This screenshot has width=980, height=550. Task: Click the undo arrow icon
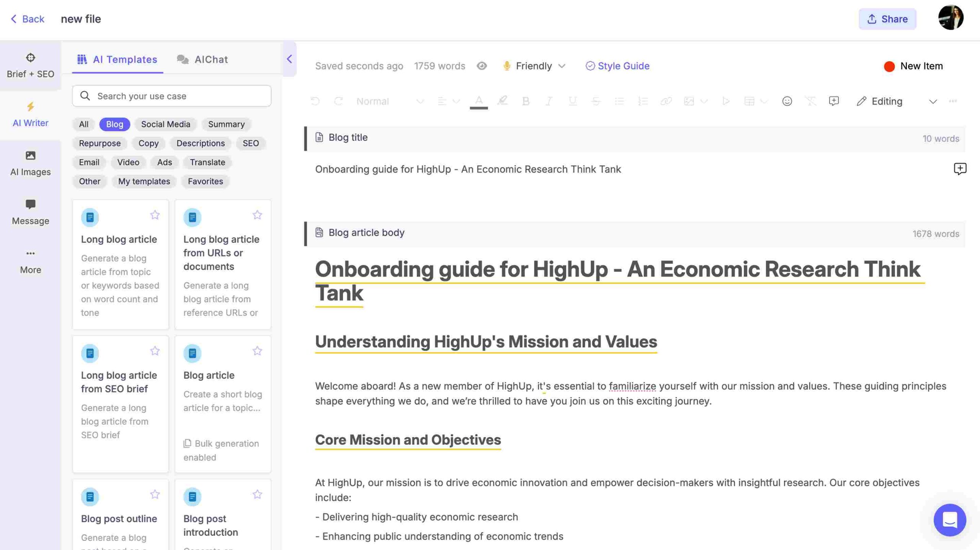tap(314, 101)
